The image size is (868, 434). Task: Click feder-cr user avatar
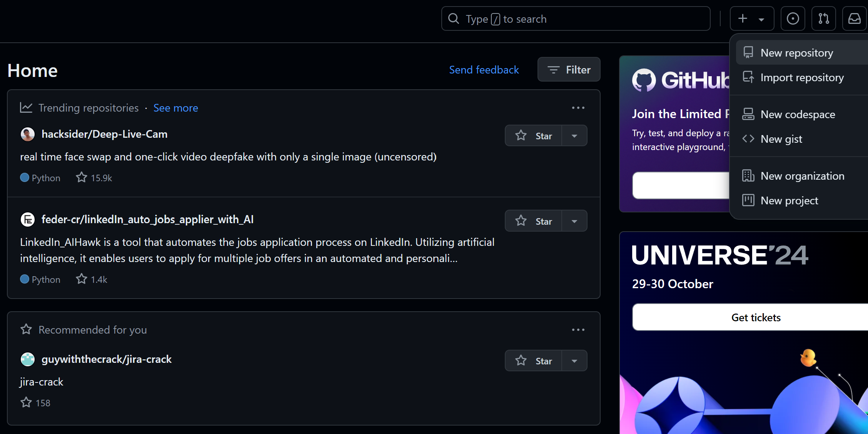coord(27,220)
